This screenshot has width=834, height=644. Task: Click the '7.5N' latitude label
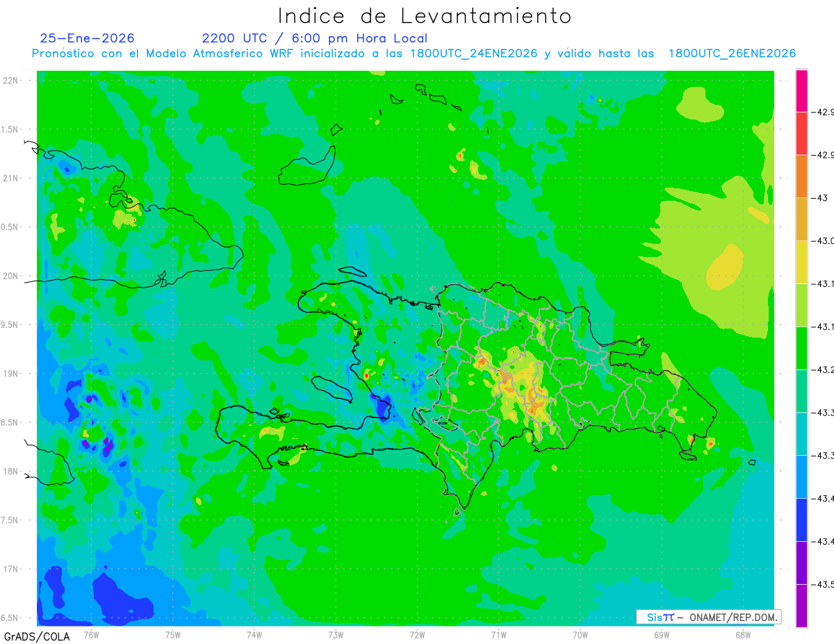click(x=10, y=520)
